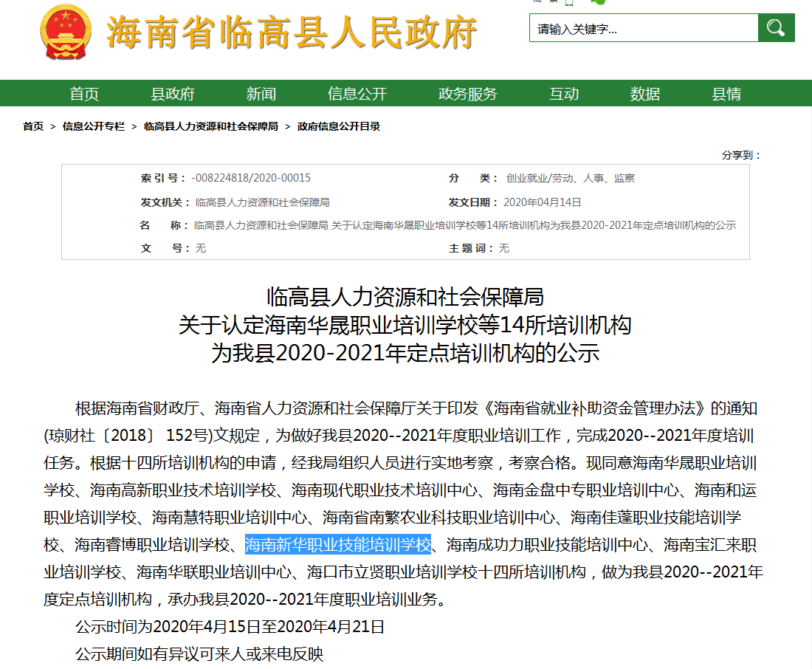Open the 数据 navigation menu item
This screenshot has width=812, height=669.
click(x=645, y=94)
